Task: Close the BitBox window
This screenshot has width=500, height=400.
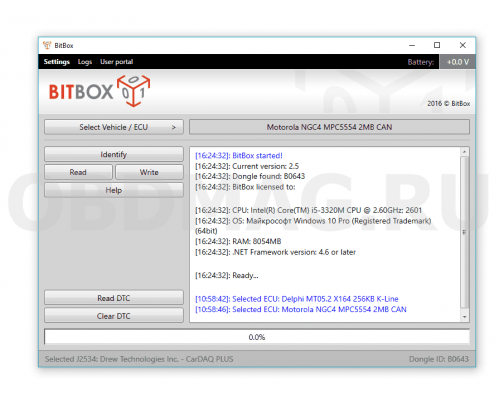Action: coord(463,45)
